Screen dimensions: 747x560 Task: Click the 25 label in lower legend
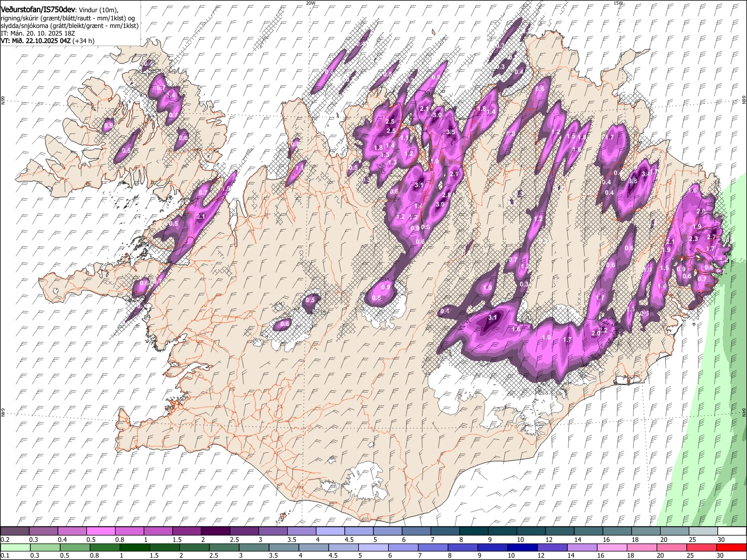[690, 556]
